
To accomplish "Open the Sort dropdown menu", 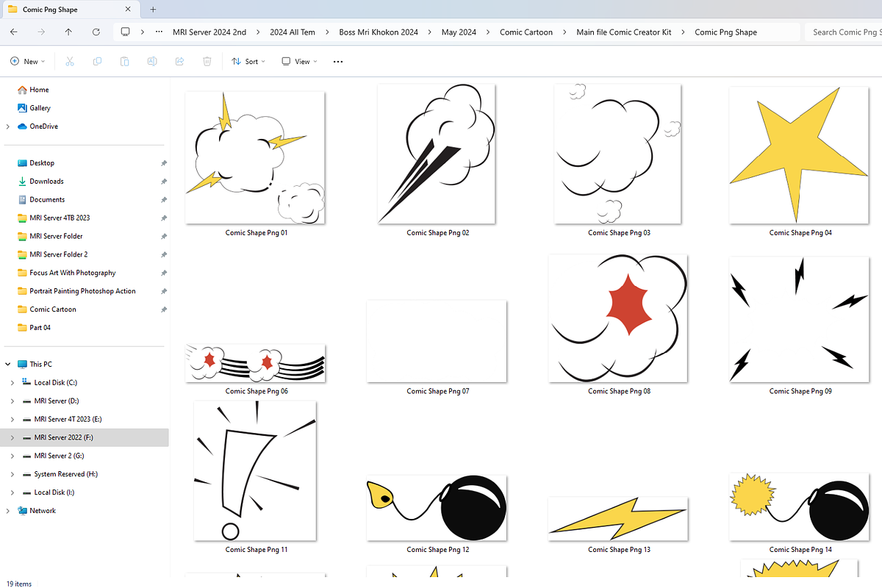I will (x=248, y=62).
